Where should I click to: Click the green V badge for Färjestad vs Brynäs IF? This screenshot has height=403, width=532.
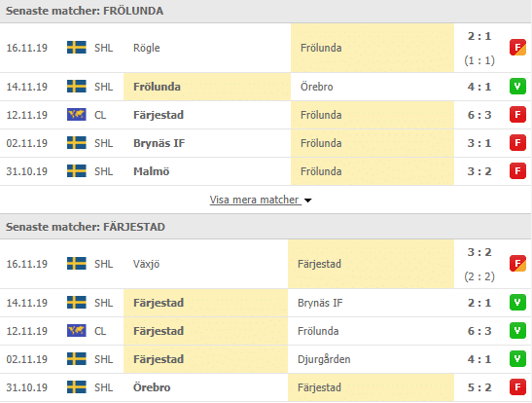pos(517,303)
